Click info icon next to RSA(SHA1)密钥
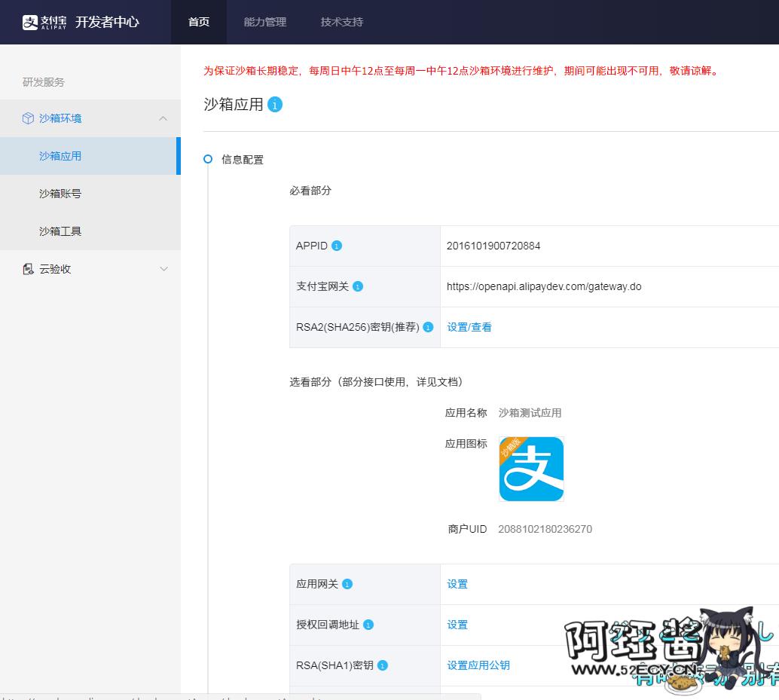 click(383, 666)
